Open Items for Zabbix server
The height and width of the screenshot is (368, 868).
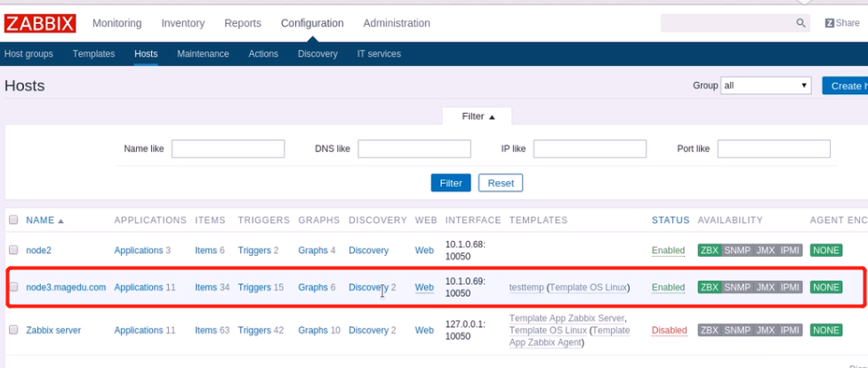point(206,331)
